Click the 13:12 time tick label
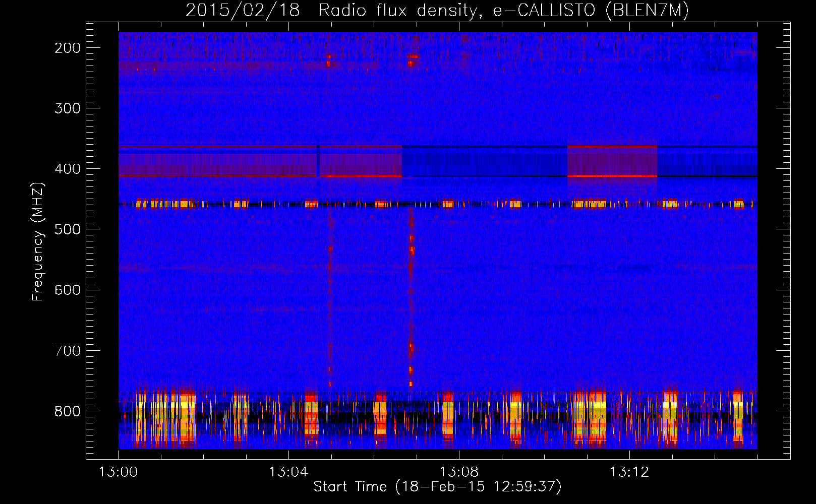The height and width of the screenshot is (504, 816). [x=629, y=472]
